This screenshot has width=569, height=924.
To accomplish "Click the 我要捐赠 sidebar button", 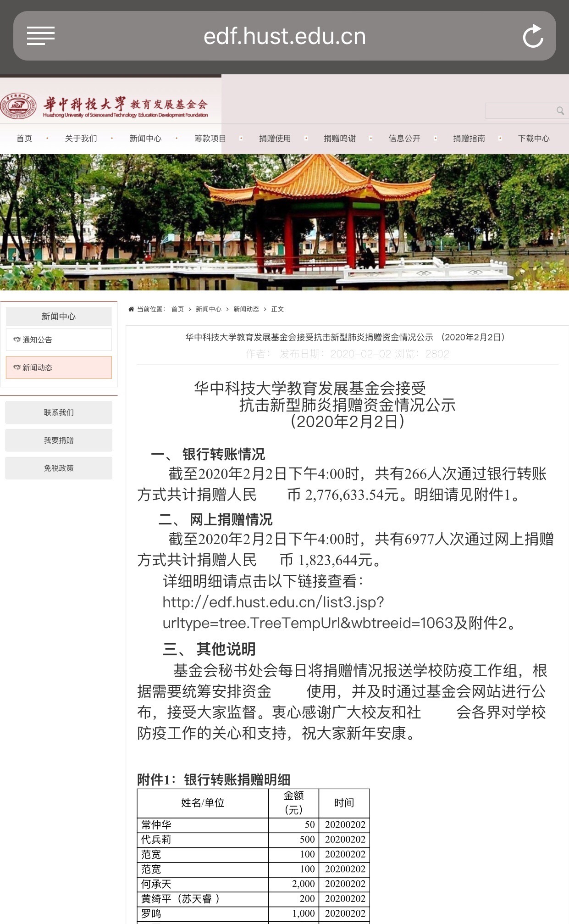I will tap(59, 440).
